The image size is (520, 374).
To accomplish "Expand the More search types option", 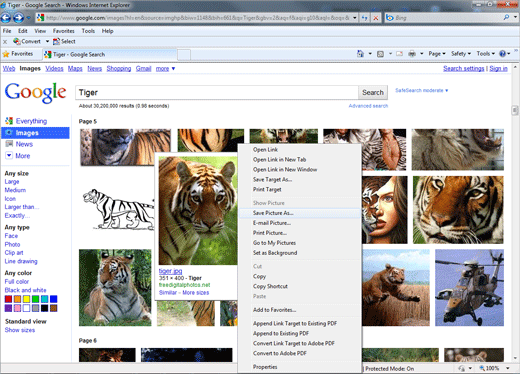I will (18, 156).
